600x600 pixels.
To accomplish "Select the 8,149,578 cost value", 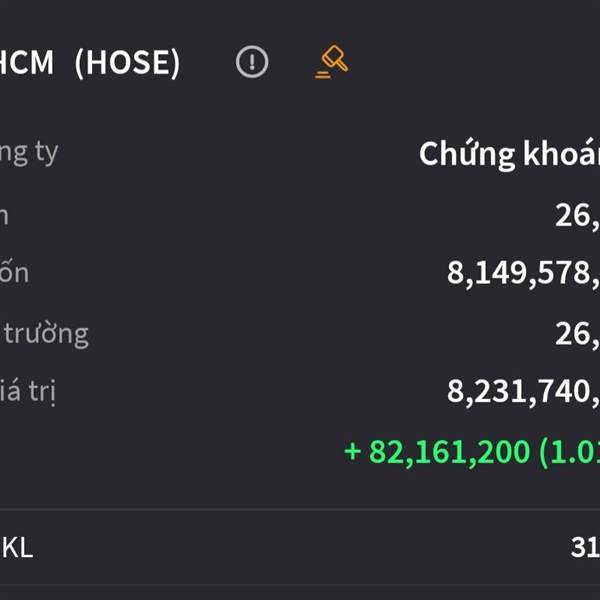I will pos(522,273).
